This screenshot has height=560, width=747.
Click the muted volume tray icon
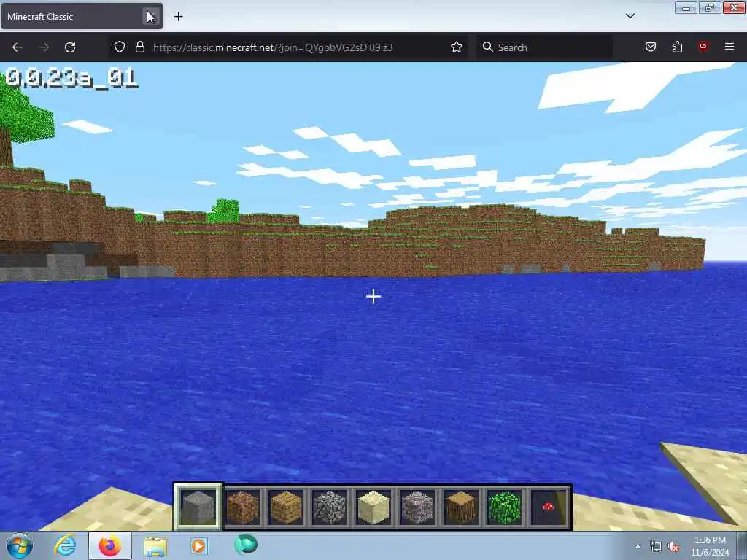coord(673,547)
